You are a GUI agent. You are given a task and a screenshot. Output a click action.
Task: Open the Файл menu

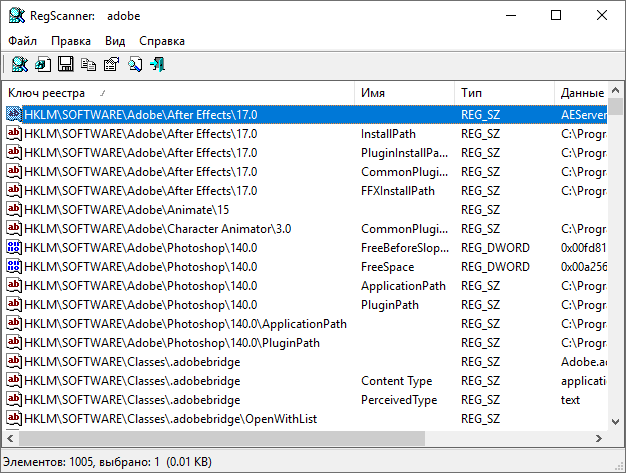22,41
